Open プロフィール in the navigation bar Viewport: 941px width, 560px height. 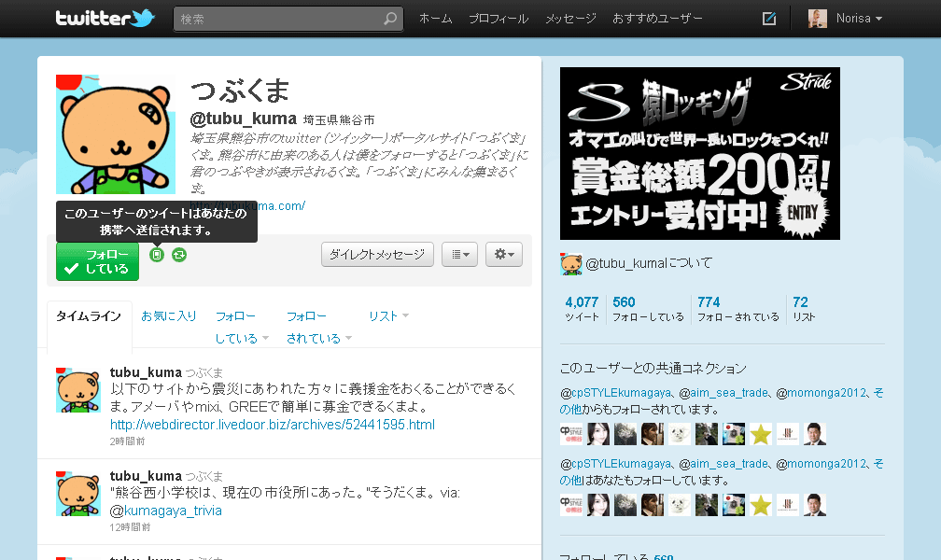(x=499, y=19)
